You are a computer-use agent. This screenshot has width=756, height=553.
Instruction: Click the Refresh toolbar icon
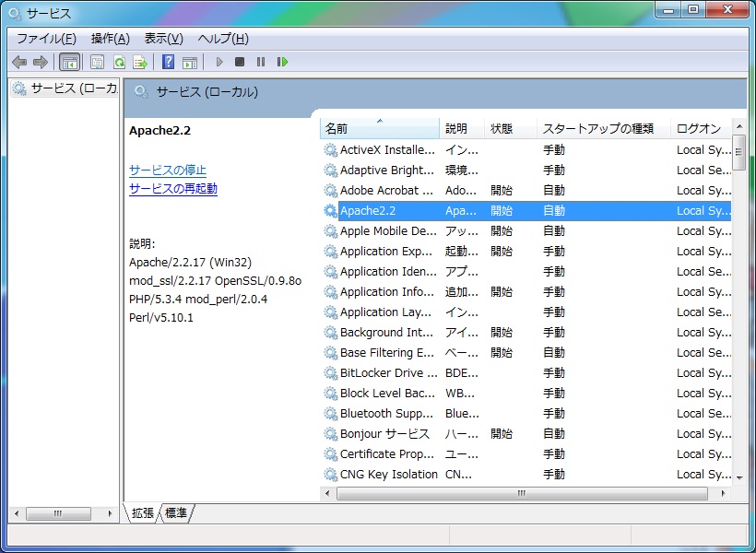click(x=119, y=62)
